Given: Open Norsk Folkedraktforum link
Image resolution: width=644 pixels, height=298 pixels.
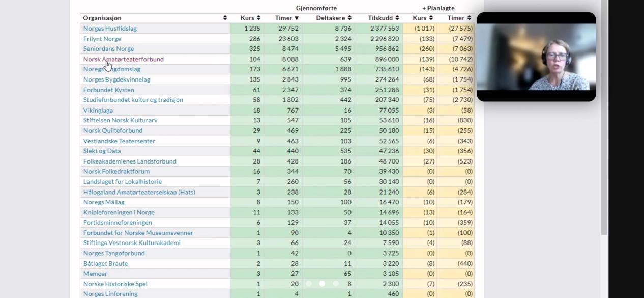Looking at the screenshot, I should tap(116, 171).
